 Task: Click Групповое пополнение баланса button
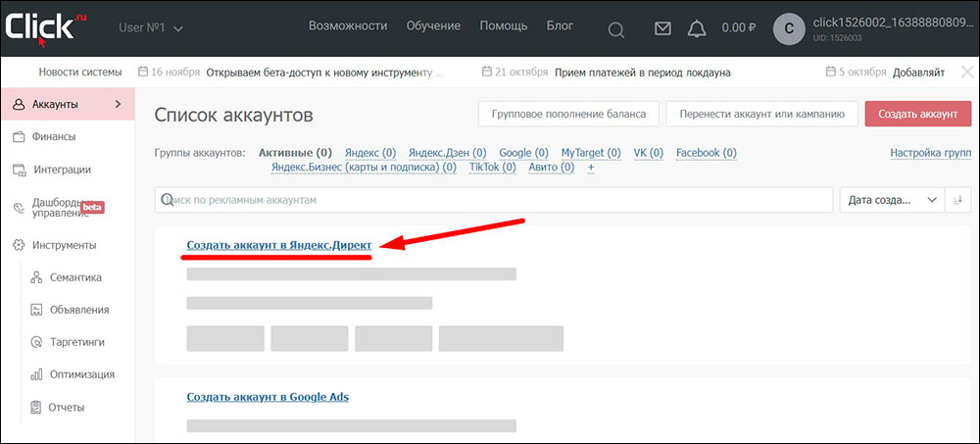(568, 115)
